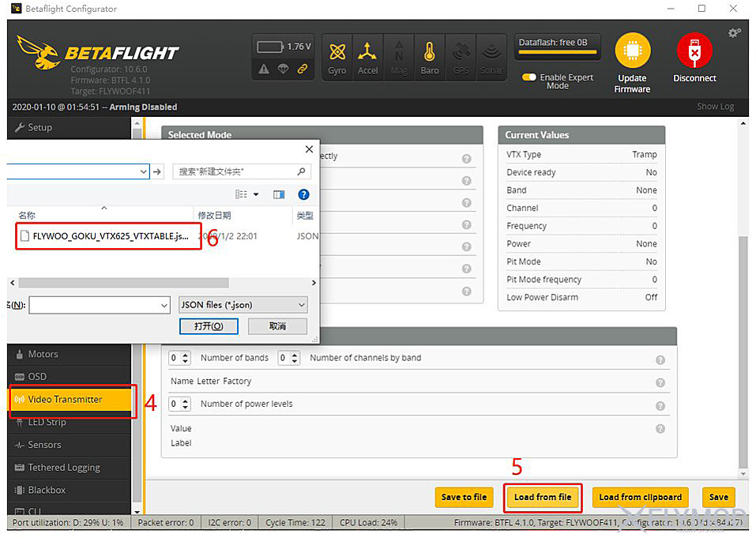Click the file dialog horizontal scrollbar

click(x=123, y=283)
